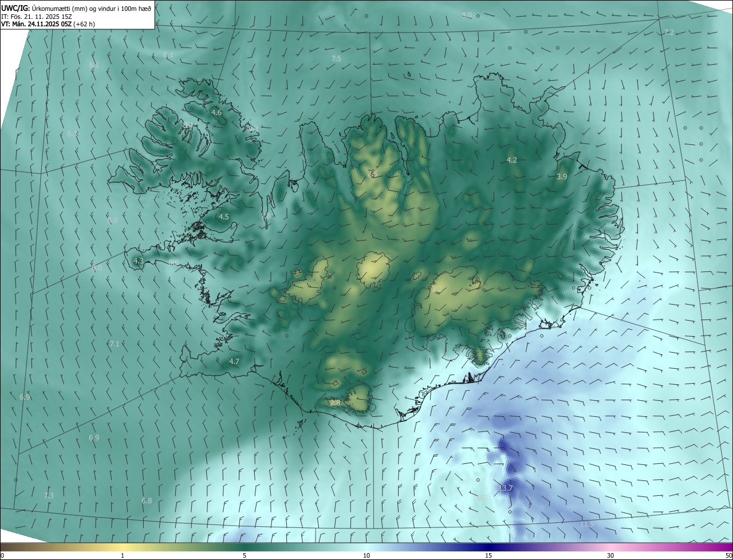The width and height of the screenshot is (733, 560).
Task: Click the 13.7 value south of Iceland
Action: click(506, 488)
